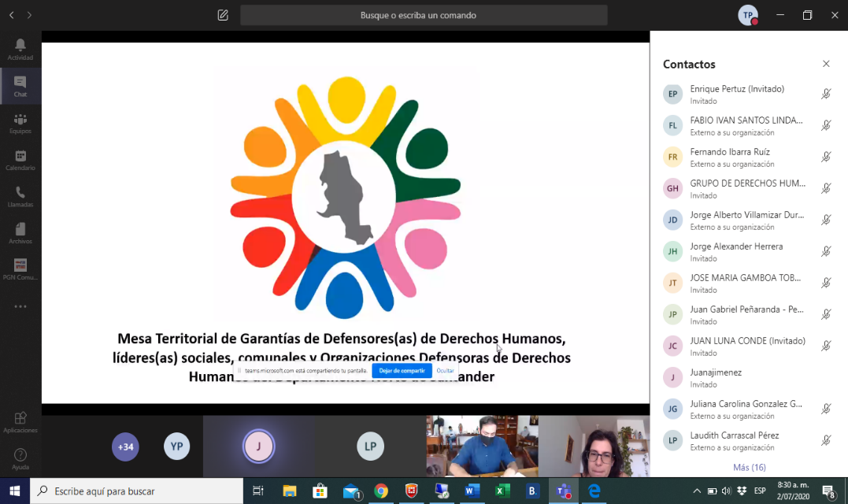Expand the Más (16) contacts list
848x504 pixels.
pos(749,467)
